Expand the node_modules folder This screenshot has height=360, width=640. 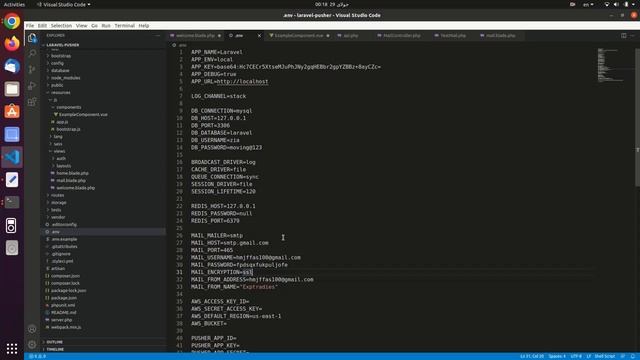[65, 78]
